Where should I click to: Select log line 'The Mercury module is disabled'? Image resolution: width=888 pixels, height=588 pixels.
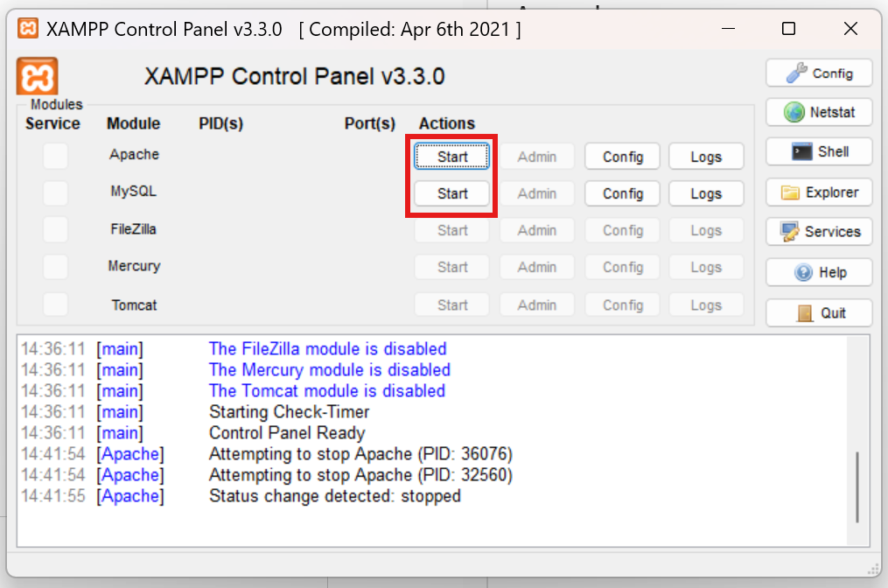tap(330, 370)
